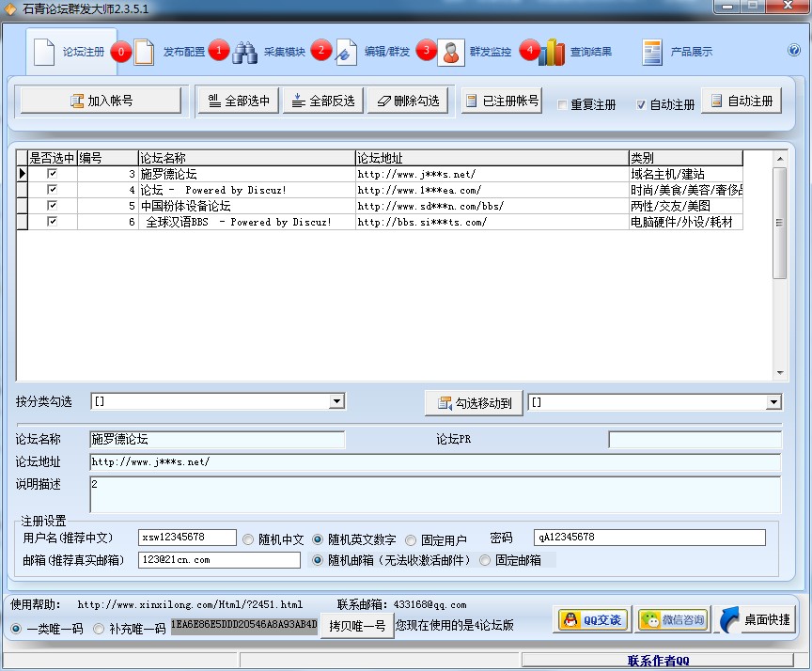This screenshot has height=671, width=812.
Task: Click the 产品展示 document icon
Action: click(652, 53)
